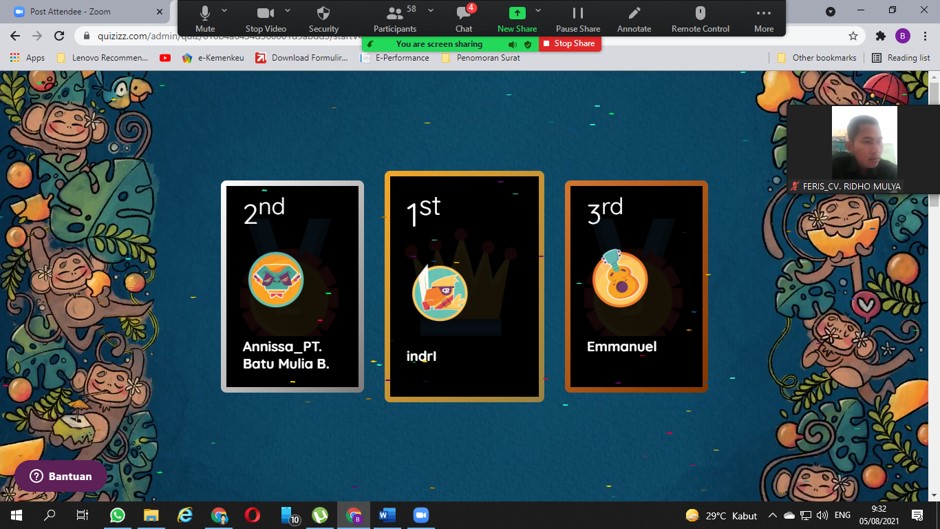
Task: Mute the microphone in Zoom toolbar
Action: (205, 18)
